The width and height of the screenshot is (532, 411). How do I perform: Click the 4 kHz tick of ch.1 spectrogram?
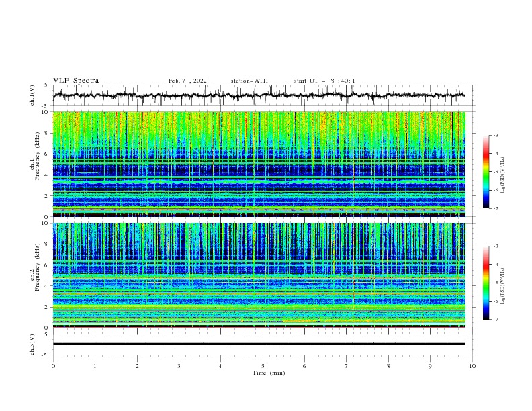(x=46, y=175)
